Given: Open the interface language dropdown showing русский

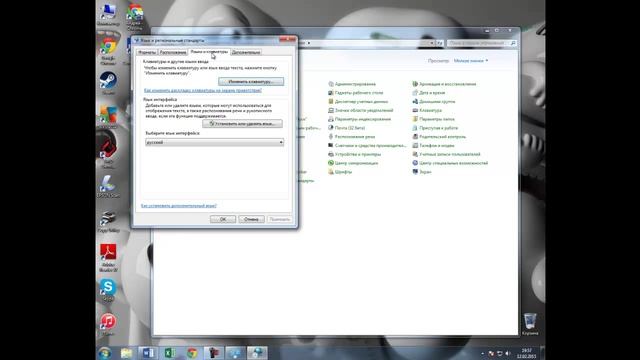Looking at the screenshot, I should (214, 142).
